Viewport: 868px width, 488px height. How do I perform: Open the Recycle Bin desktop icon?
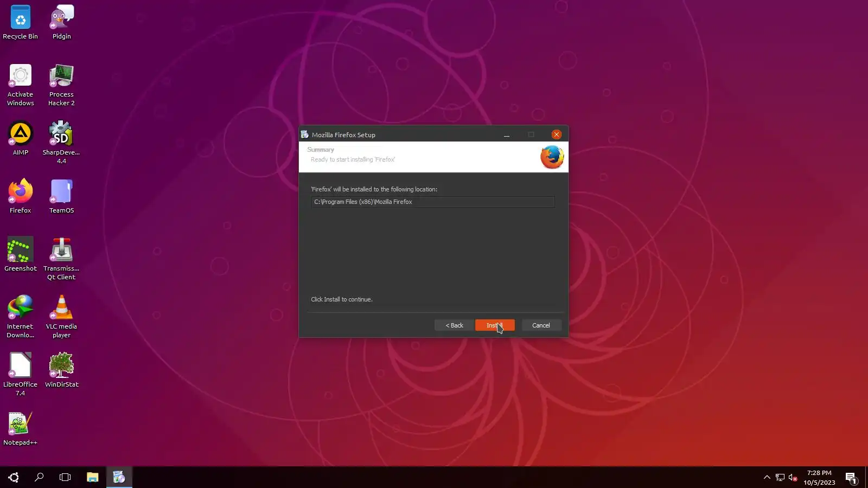[x=21, y=22]
